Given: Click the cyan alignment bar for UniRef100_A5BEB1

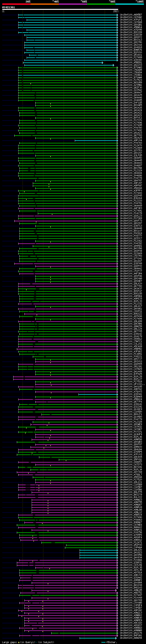Looking at the screenshot, I should [63, 63].
